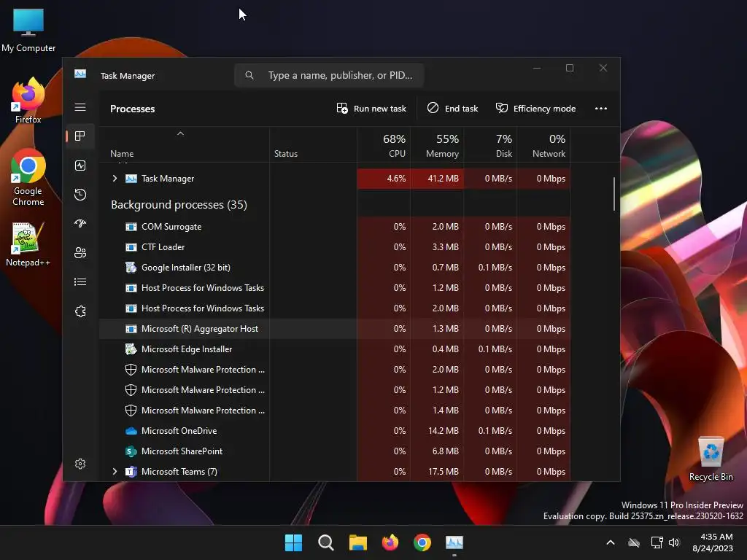Open Firefox from the taskbar
Viewport: 747px width, 560px height.
tap(390, 542)
